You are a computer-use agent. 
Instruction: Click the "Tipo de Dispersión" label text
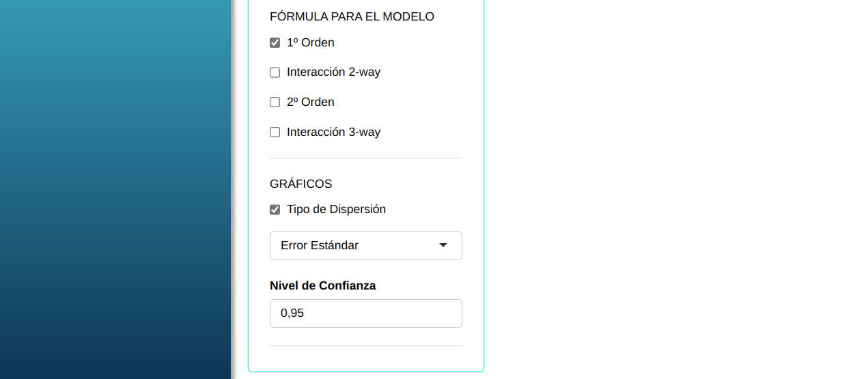[336, 209]
